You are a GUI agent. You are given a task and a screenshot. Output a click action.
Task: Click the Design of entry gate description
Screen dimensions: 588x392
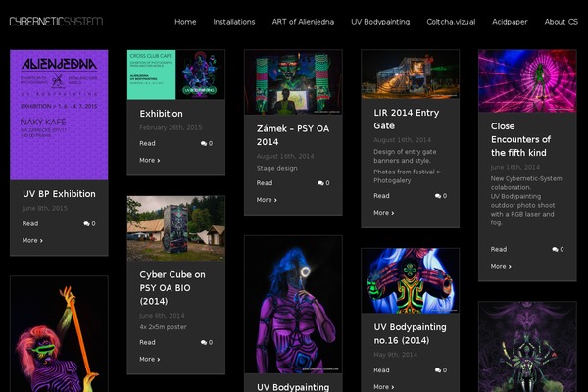pyautogui.click(x=405, y=156)
